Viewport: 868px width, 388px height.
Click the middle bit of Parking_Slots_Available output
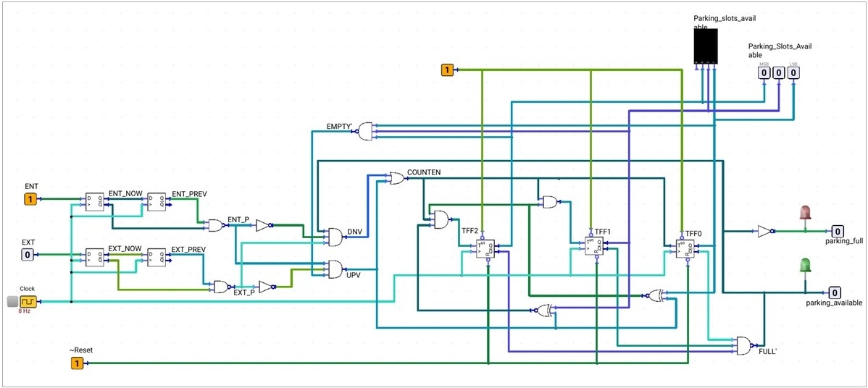[x=779, y=72]
